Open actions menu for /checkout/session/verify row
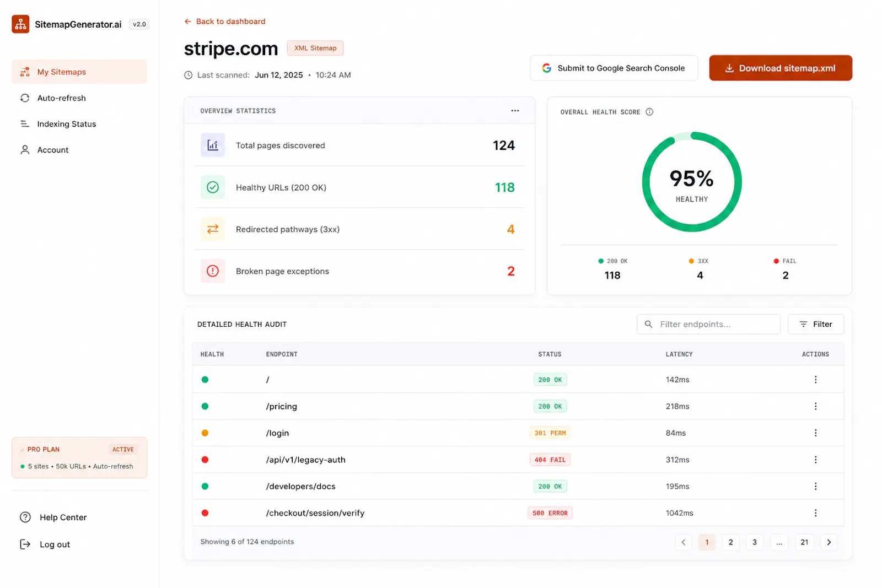Image resolution: width=882 pixels, height=588 pixels. (815, 513)
